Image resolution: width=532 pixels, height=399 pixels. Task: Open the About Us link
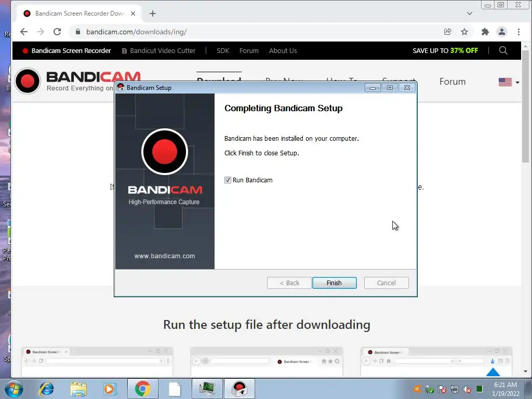(x=283, y=50)
